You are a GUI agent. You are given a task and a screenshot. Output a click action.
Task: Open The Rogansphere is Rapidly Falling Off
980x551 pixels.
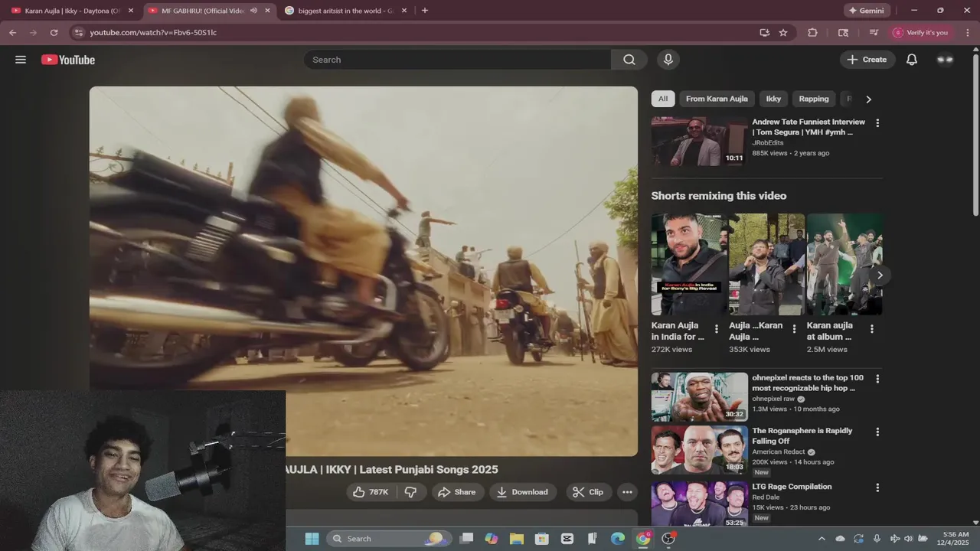click(x=802, y=435)
